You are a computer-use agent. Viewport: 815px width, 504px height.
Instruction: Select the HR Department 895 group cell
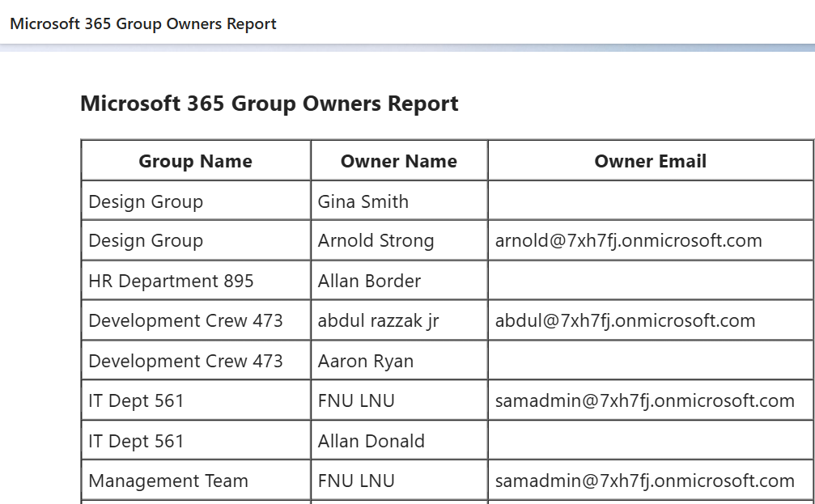(171, 281)
